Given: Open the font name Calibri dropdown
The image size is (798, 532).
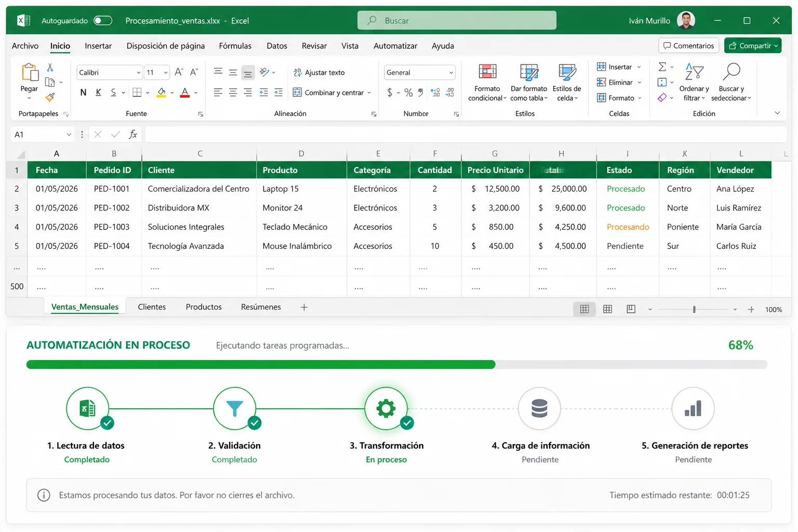Looking at the screenshot, I should coord(139,73).
